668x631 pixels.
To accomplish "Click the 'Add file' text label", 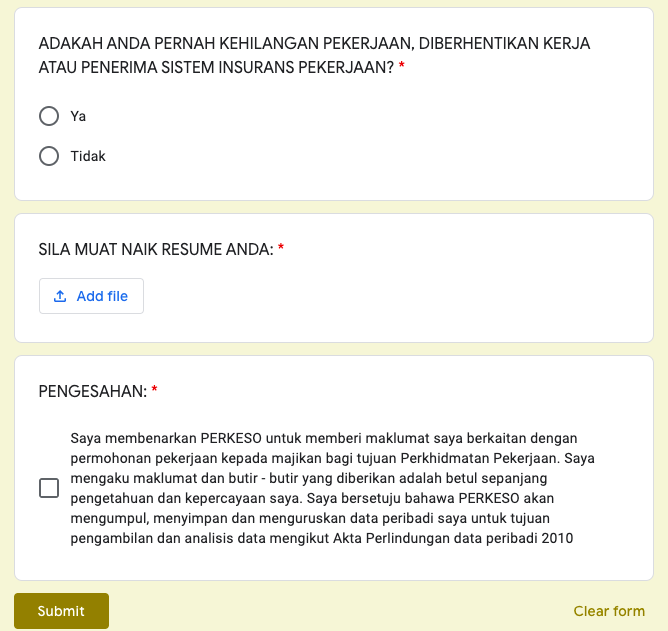I will (102, 296).
